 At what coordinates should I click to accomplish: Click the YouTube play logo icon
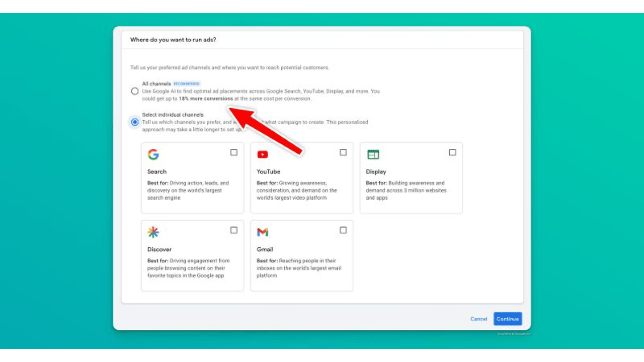tap(263, 154)
